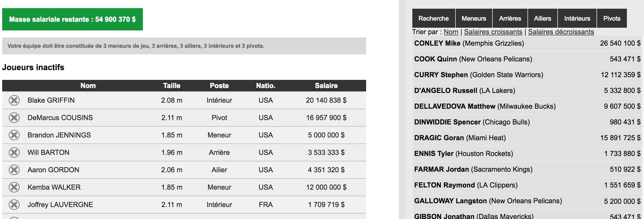
Task: Remove Aaron GORDON with the X icon
Action: point(14,170)
